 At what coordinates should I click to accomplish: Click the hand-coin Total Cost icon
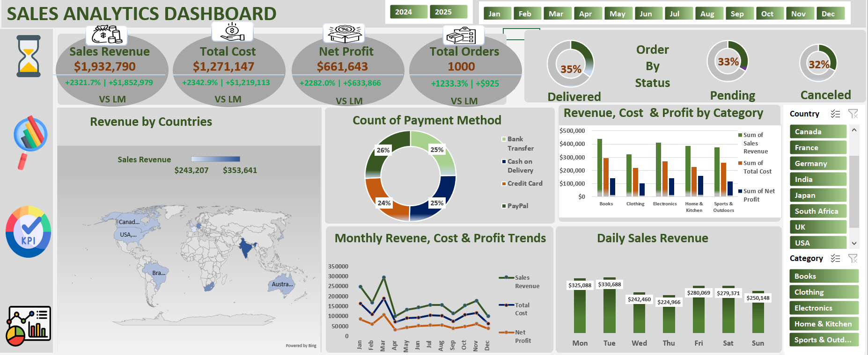tap(232, 31)
